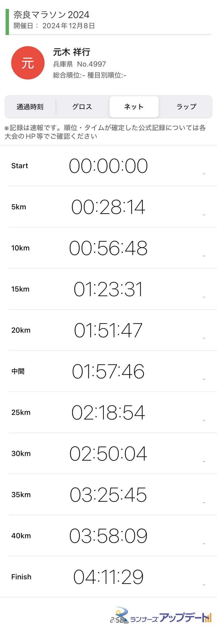Screen dimensions: 217x644
Task: Select the 10km split time 00:56:48
Action: click(x=108, y=248)
